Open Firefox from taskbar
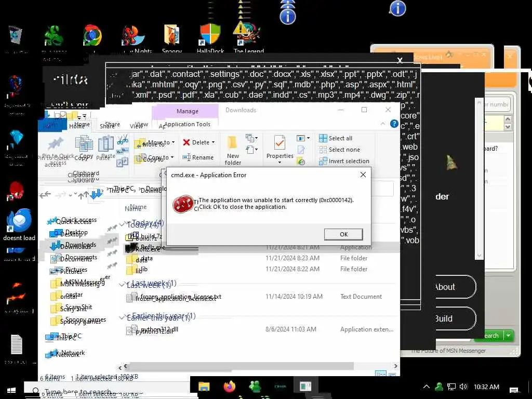The width and height of the screenshot is (532, 399). click(229, 386)
